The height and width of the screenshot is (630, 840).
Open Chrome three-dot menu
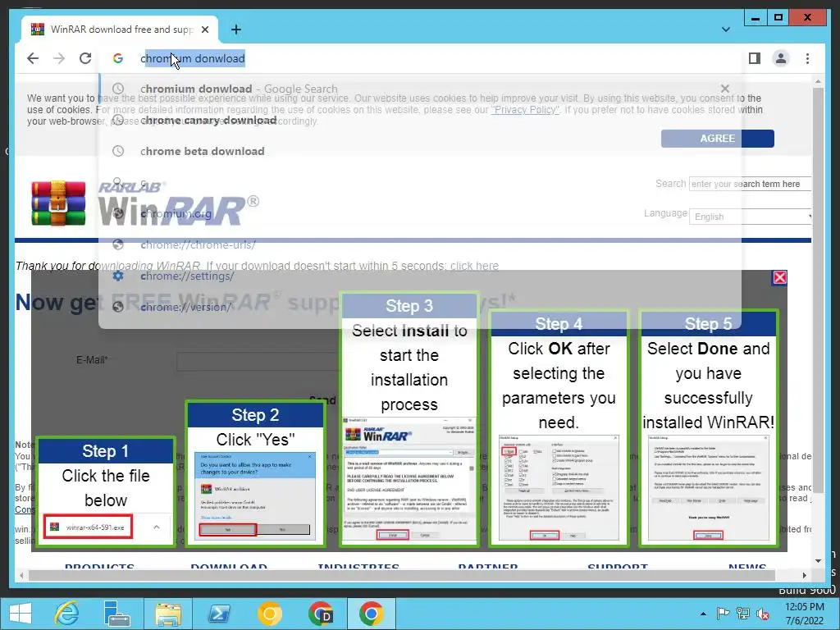(x=807, y=58)
